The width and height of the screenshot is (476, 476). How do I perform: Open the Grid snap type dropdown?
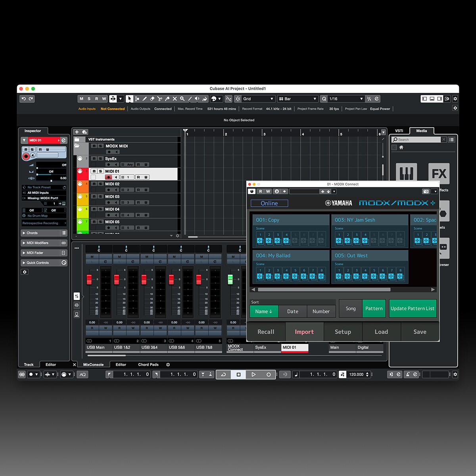pos(258,99)
